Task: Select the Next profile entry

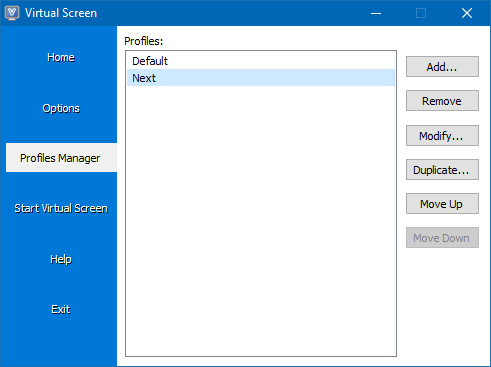Action: (261, 78)
